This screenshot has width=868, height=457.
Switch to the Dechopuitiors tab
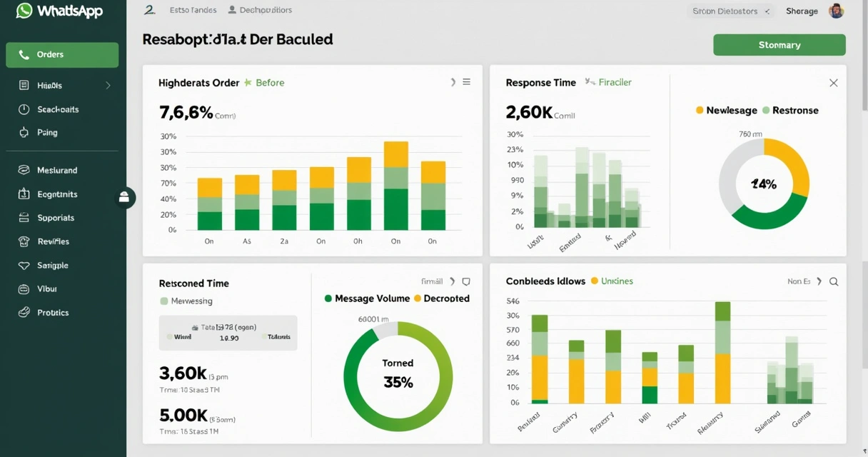[x=260, y=11]
